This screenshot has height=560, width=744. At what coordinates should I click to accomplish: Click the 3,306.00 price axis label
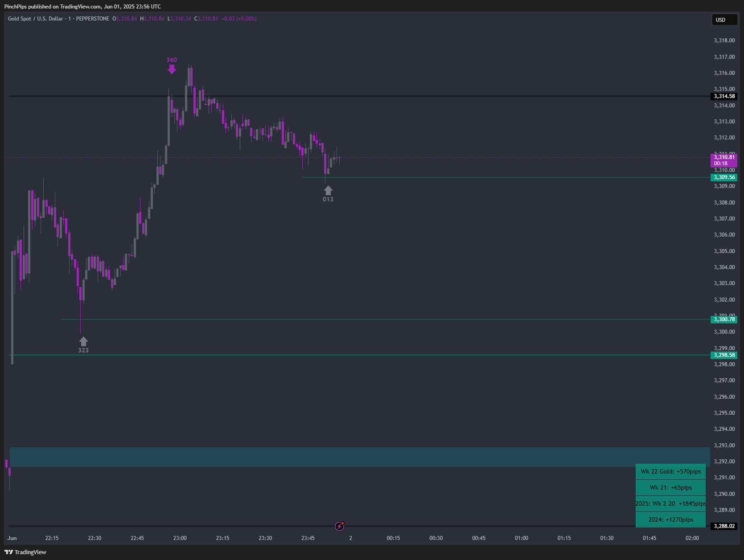(x=724, y=235)
